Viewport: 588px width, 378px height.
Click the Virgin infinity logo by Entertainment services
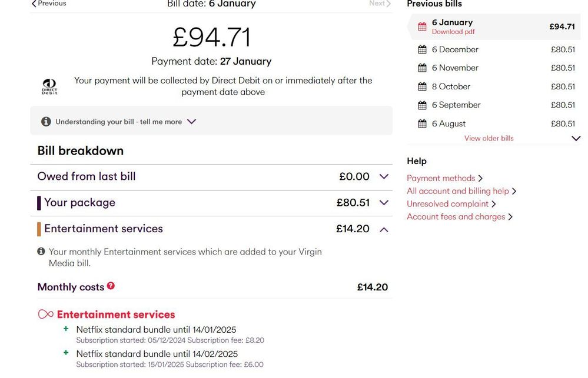click(46, 315)
